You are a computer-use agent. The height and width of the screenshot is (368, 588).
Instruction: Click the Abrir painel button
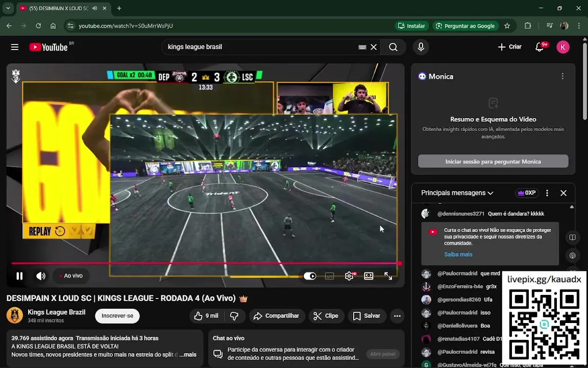point(382,354)
